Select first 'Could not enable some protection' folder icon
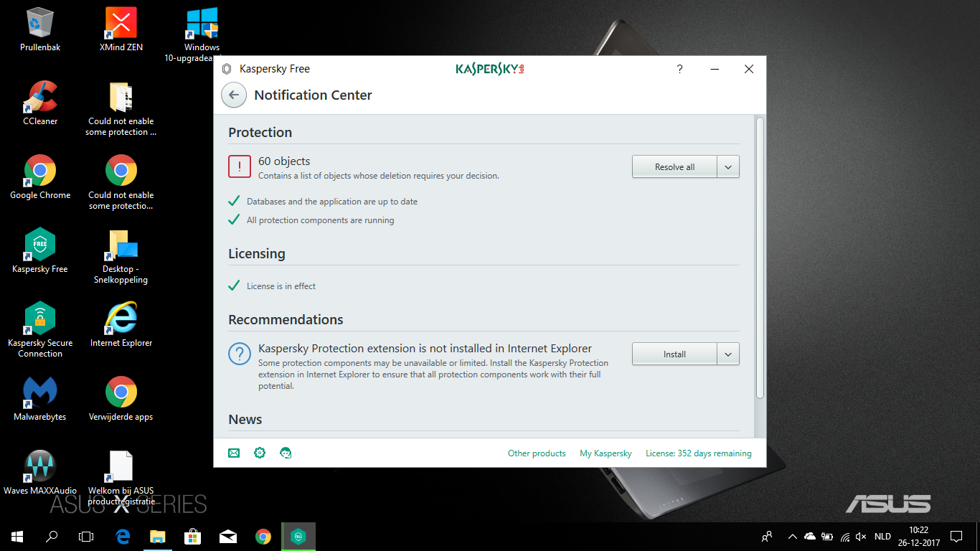The width and height of the screenshot is (980, 551). point(121,108)
